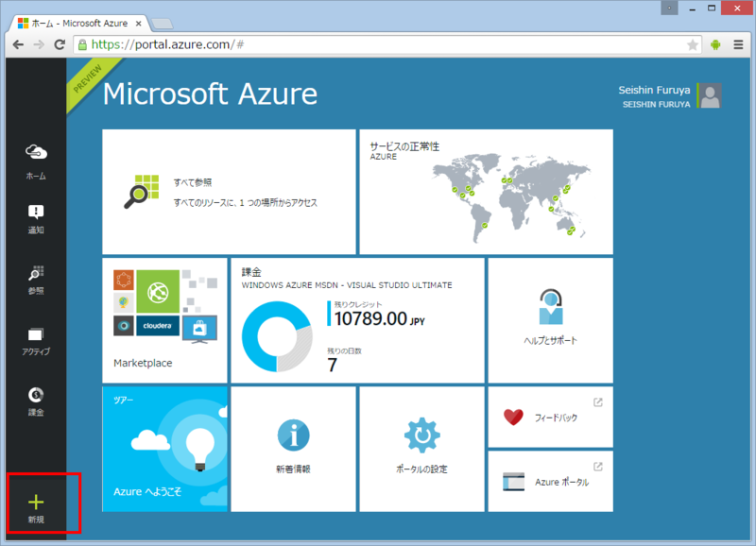
Task: Click the Windows Azure MSDN subscription text
Action: 347,285
